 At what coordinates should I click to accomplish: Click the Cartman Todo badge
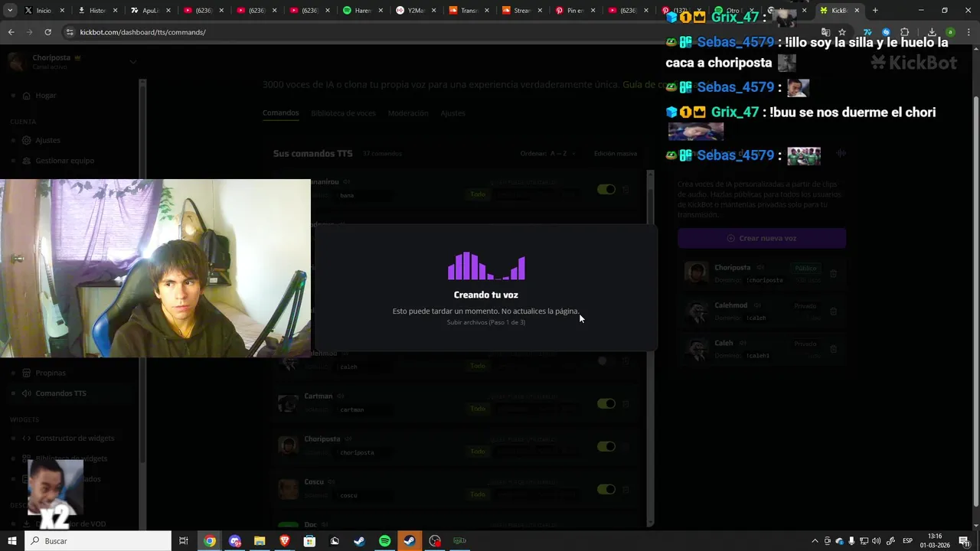[478, 409]
